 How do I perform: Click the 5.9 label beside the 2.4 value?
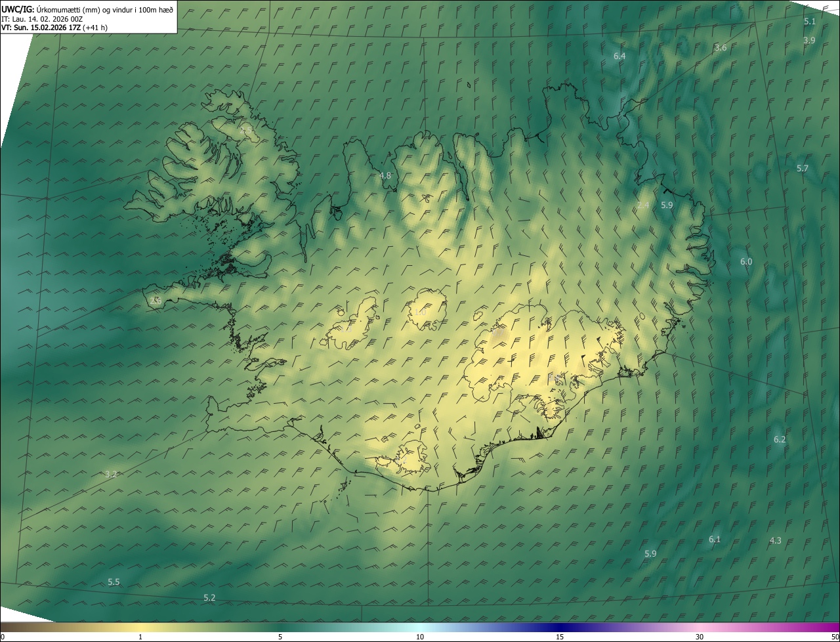(x=667, y=205)
